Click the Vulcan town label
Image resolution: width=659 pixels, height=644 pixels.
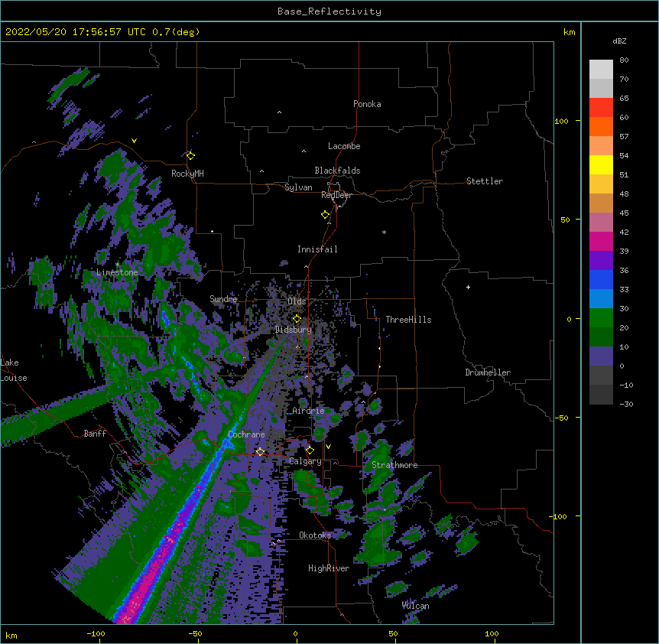(x=415, y=606)
